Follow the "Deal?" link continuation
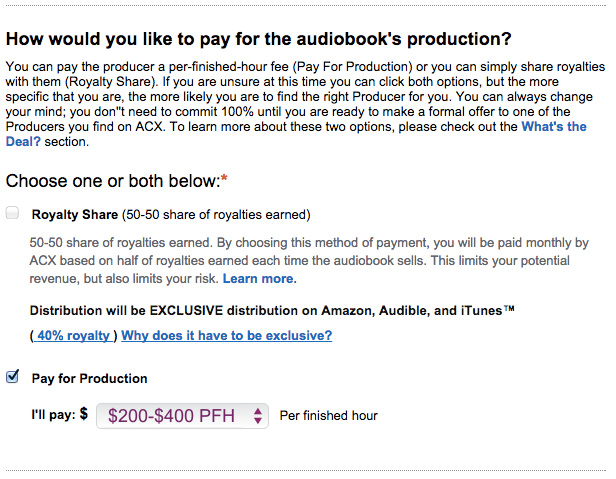Screen dimensions: 616x479 click(x=23, y=141)
